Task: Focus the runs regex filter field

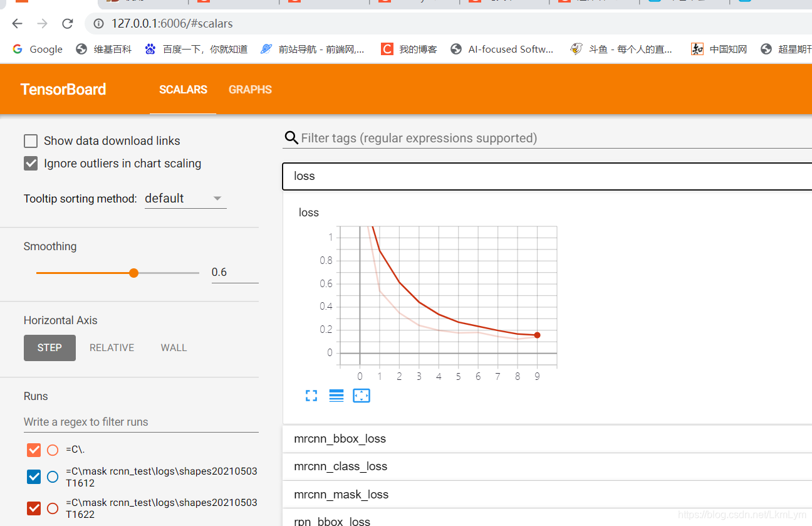Action: point(141,422)
